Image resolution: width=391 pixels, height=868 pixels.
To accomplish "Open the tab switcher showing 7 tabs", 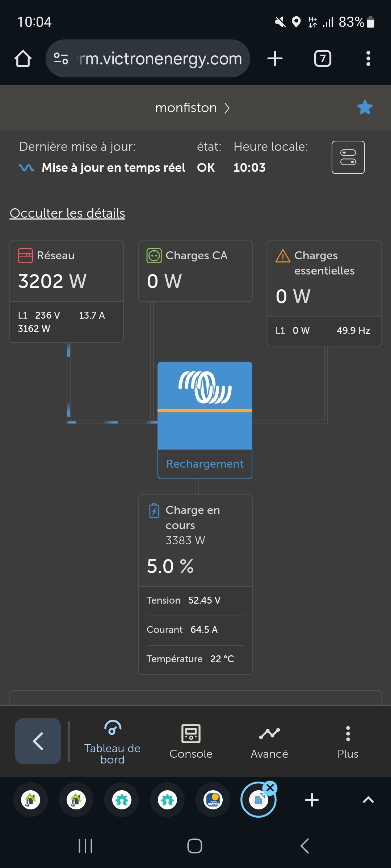I will [323, 59].
